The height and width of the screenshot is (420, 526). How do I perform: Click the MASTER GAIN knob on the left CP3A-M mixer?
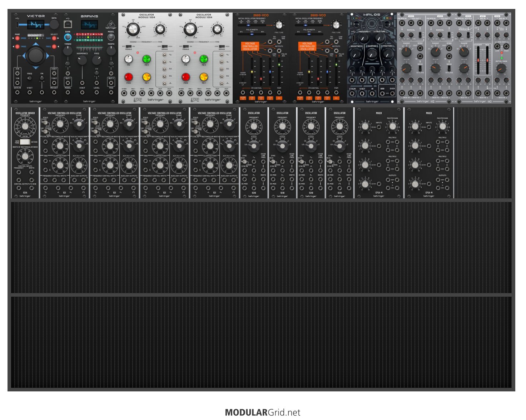392,127
